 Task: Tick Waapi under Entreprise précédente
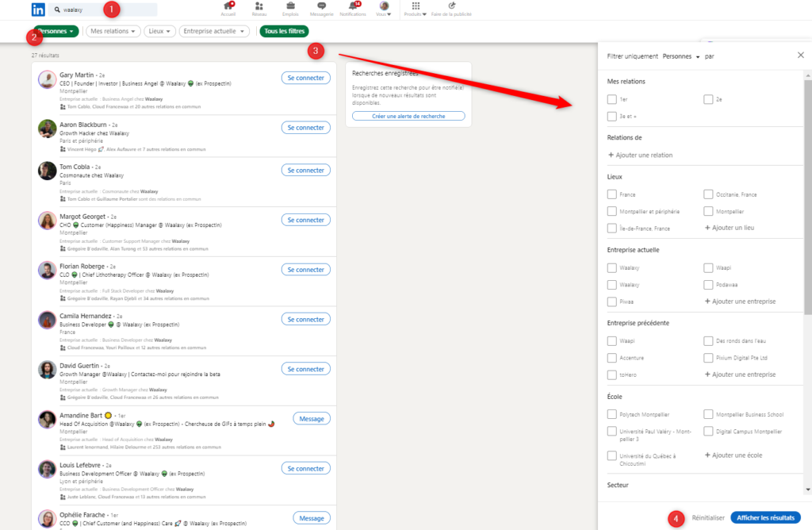(612, 341)
